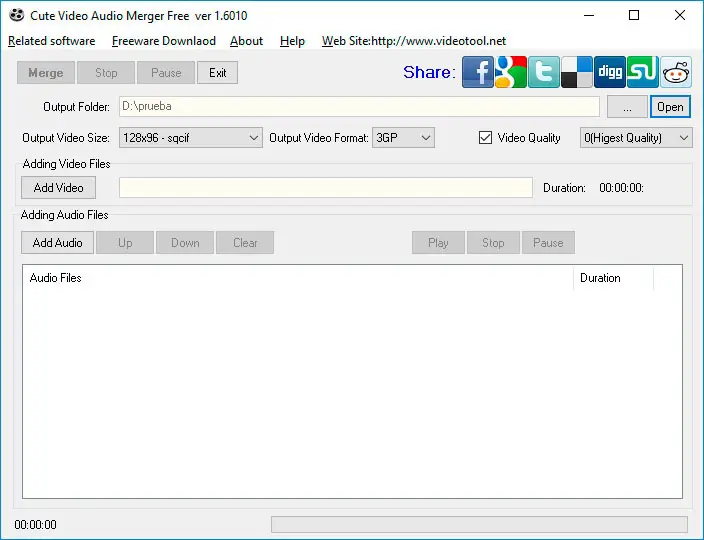
Task: Open the Freeware Download menu
Action: click(x=163, y=41)
